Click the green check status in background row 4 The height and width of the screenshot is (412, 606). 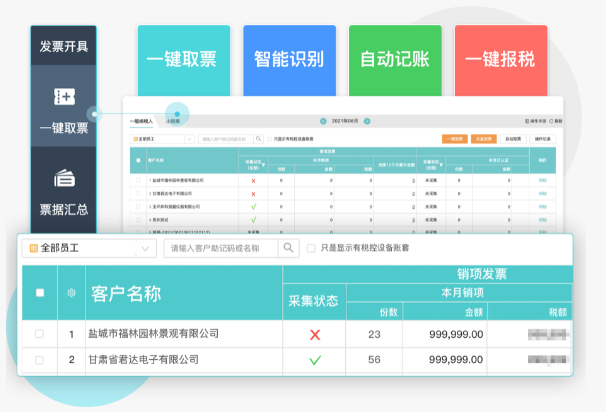pos(254,220)
